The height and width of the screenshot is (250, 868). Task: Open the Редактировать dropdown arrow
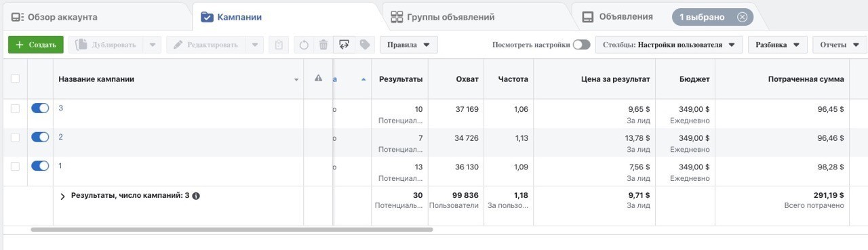(x=254, y=45)
